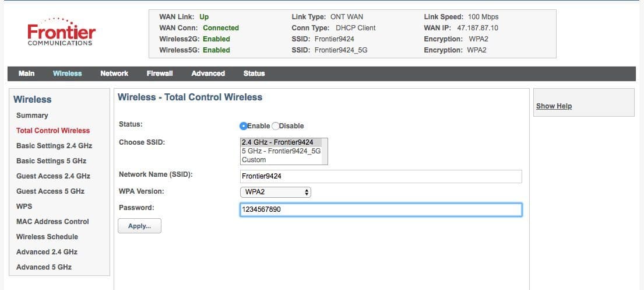
Task: Open WPS in the sidebar
Action: (x=24, y=207)
